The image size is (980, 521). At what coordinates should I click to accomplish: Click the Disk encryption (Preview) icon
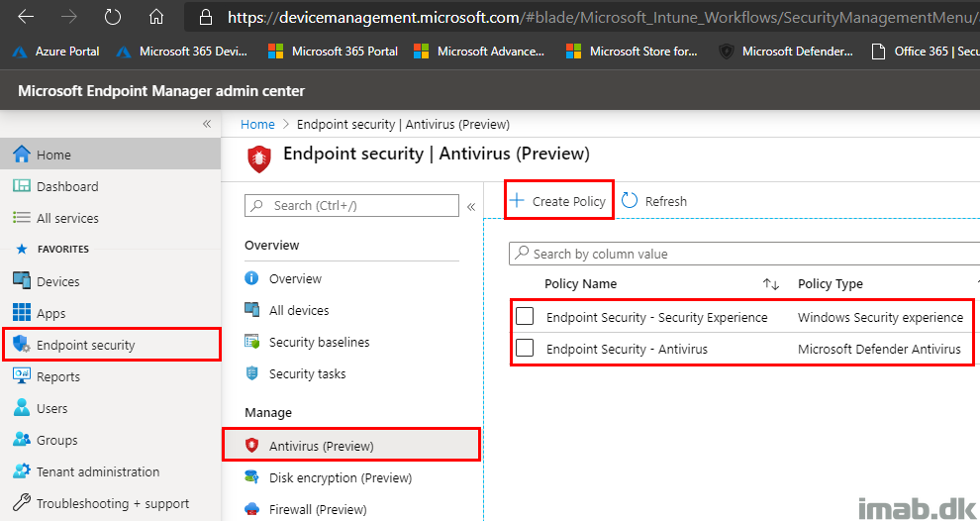point(251,477)
